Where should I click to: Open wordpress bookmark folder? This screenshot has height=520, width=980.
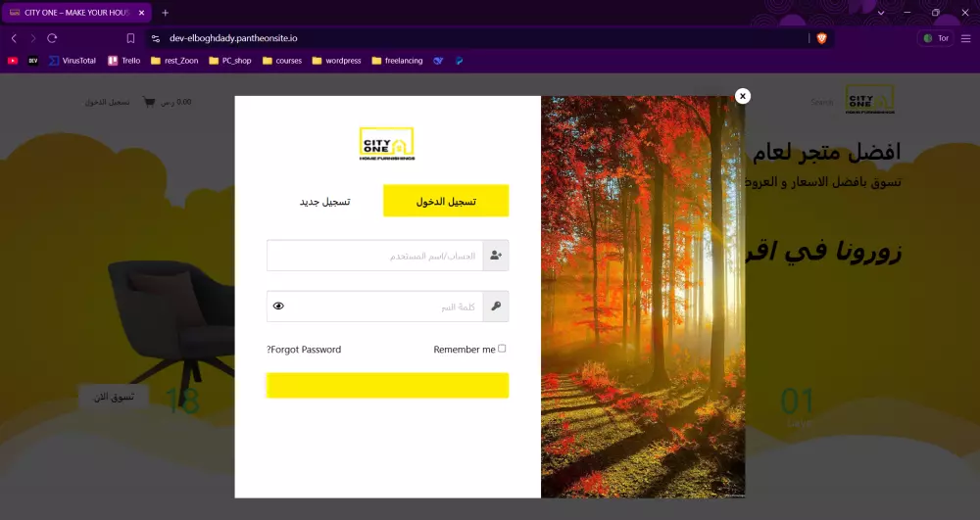tap(336, 61)
